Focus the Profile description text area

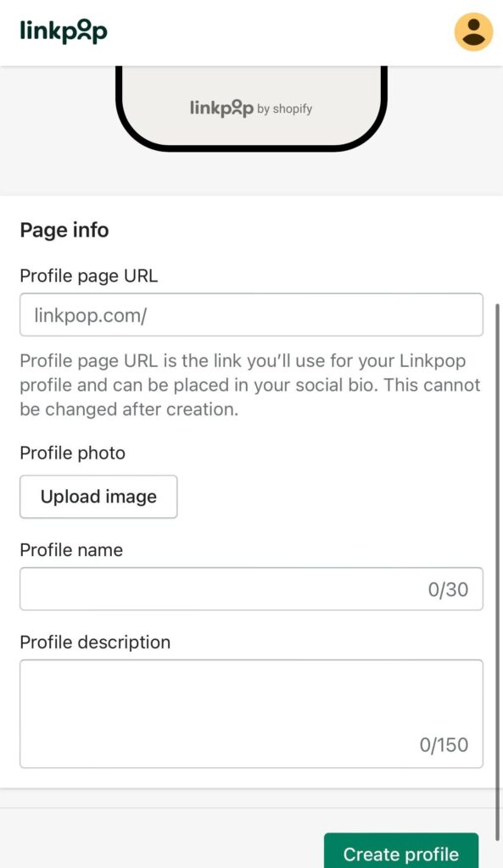coord(251,714)
